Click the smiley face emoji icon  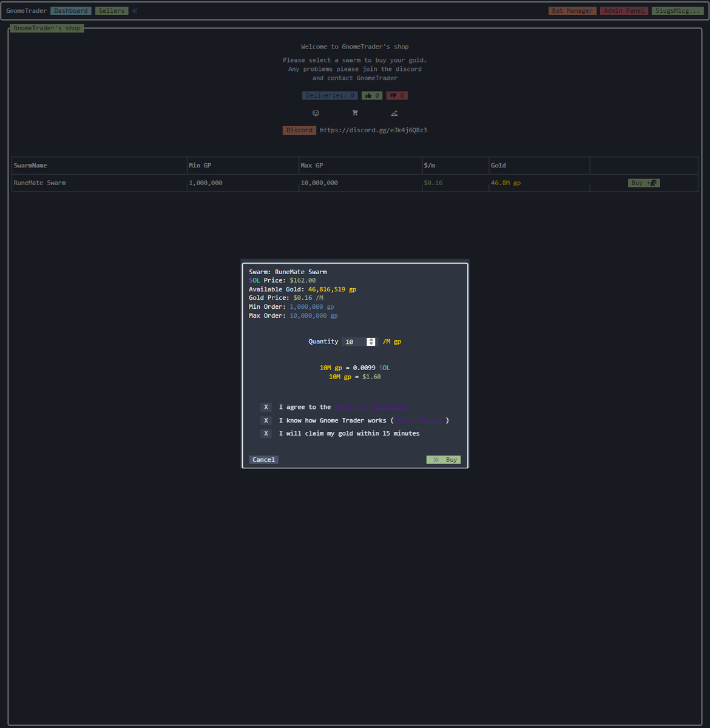point(316,113)
